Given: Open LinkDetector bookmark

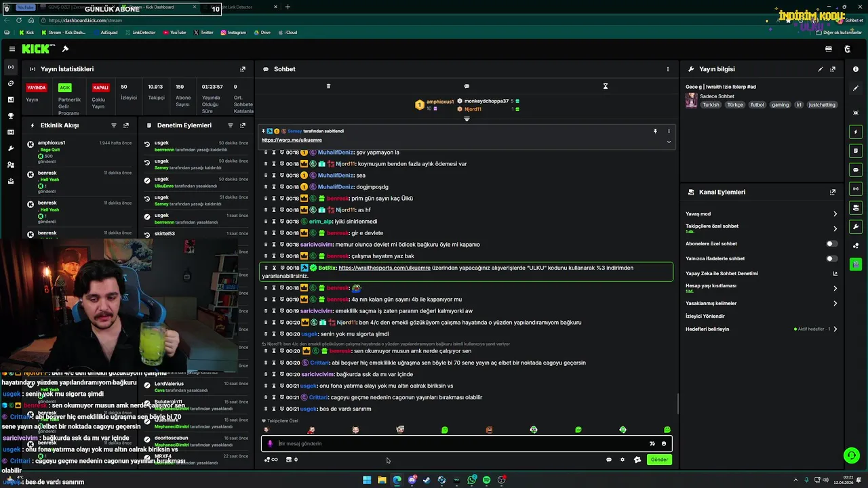Looking at the screenshot, I should coord(140,33).
